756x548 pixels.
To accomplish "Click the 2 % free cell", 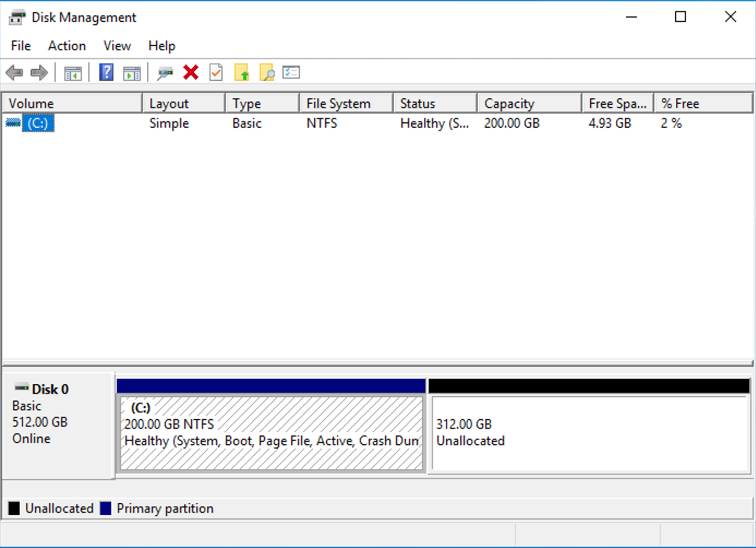I will coord(671,123).
